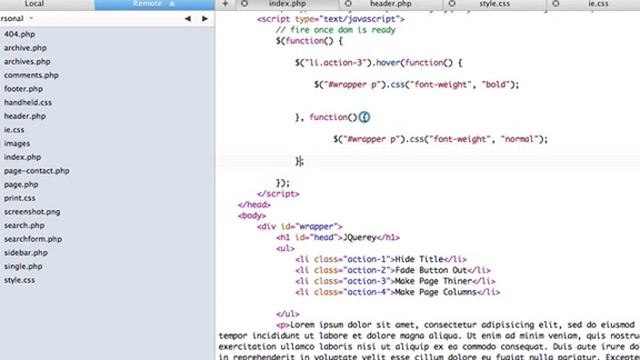
Task: Click the font-weight normal css line
Action: [x=440, y=139]
